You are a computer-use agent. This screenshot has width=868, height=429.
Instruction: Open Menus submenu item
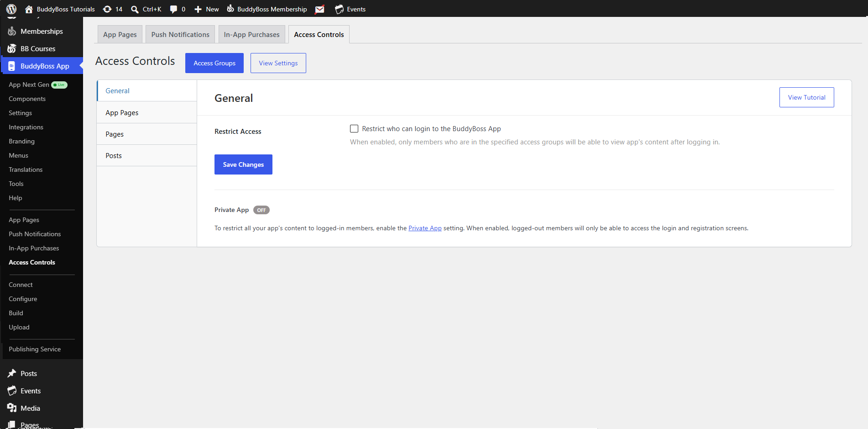pos(18,155)
